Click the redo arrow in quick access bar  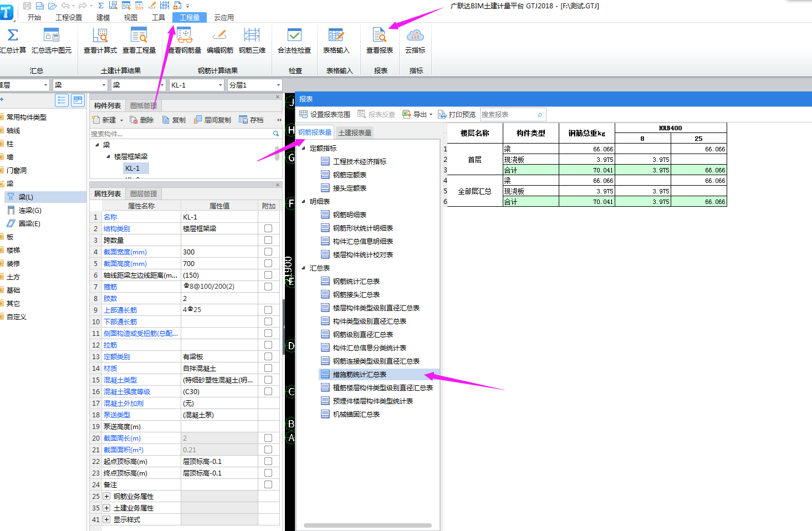click(x=83, y=6)
